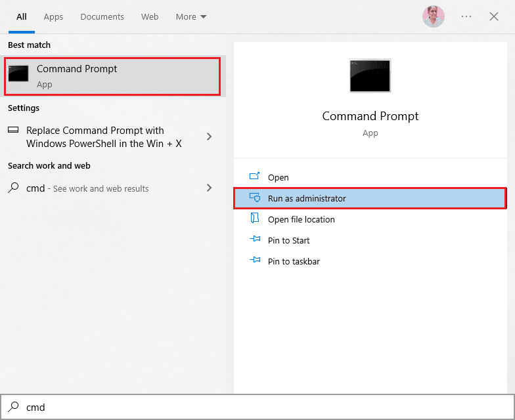The height and width of the screenshot is (420, 515).
Task: Choose Run as administrator
Action: 370,198
